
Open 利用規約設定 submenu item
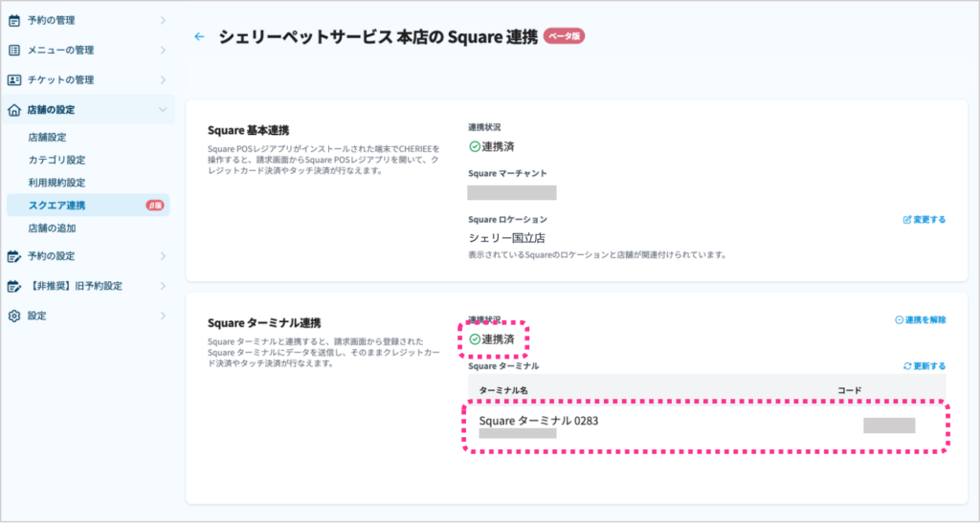pyautogui.click(x=56, y=183)
